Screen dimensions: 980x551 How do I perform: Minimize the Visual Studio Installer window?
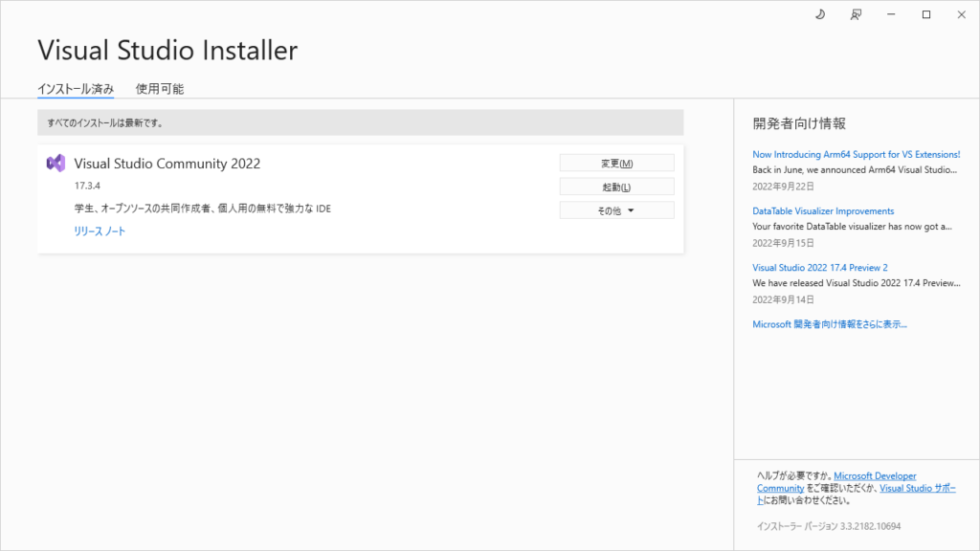(891, 14)
